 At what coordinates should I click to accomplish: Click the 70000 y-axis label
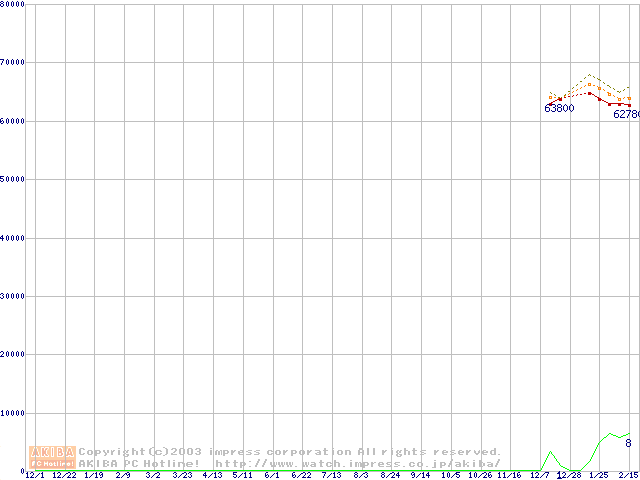13,62
